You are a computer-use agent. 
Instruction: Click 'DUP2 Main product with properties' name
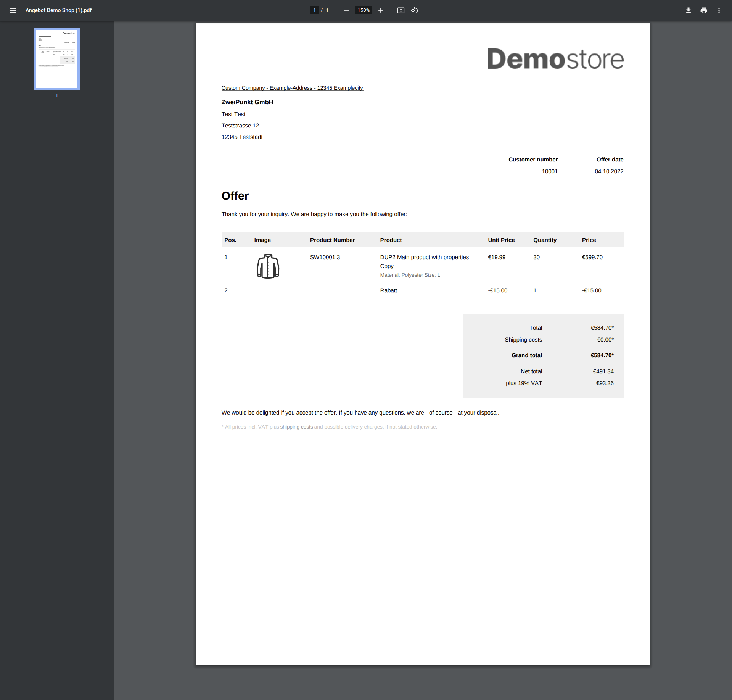(x=424, y=257)
